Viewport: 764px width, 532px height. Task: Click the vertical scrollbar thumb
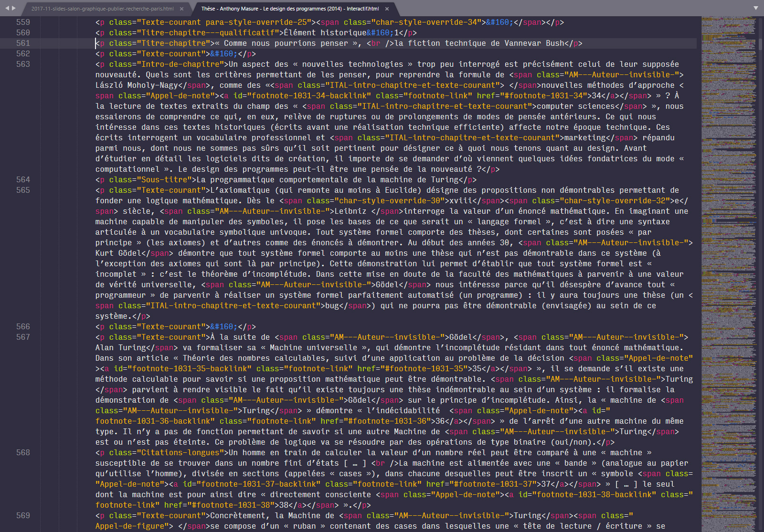point(760,43)
